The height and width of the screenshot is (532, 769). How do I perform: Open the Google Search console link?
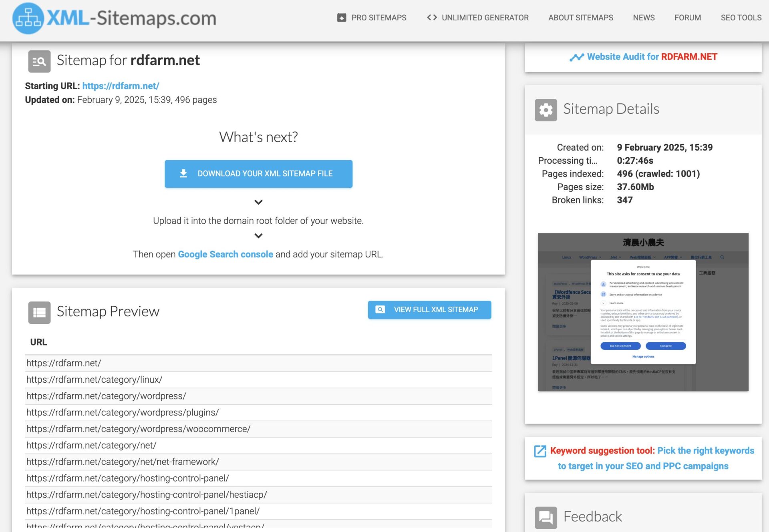(225, 254)
